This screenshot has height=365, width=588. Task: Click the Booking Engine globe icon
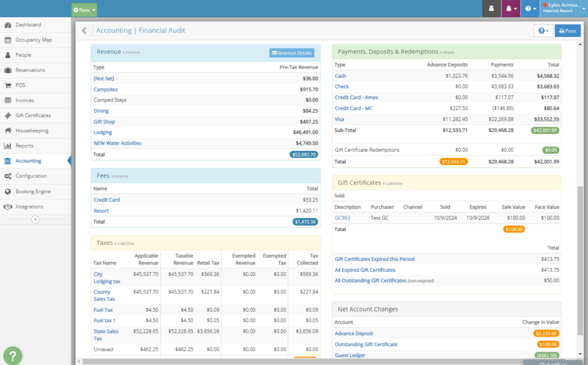8,191
